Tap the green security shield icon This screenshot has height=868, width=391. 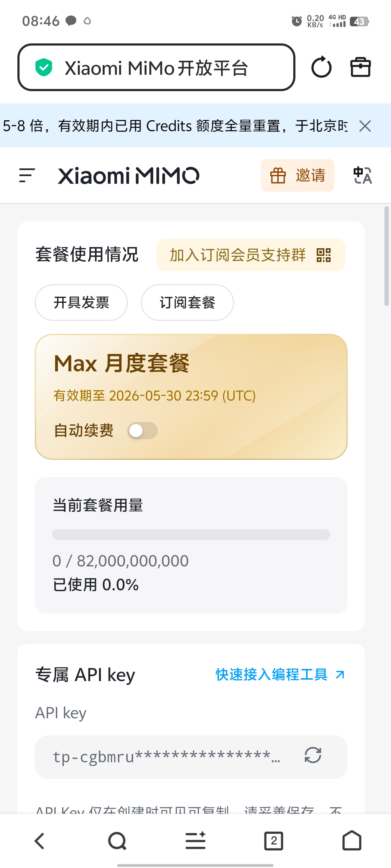pyautogui.click(x=44, y=67)
